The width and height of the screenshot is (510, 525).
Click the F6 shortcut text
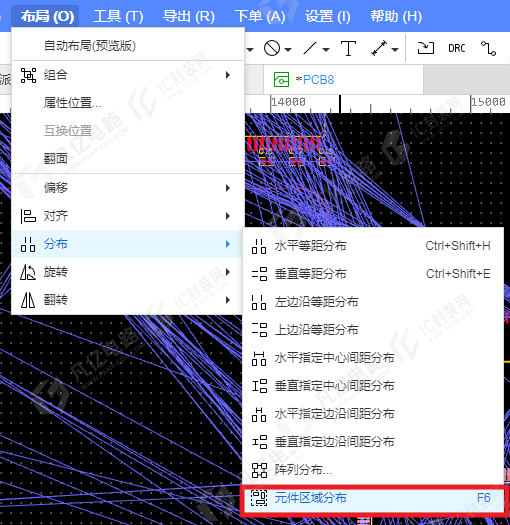(484, 498)
